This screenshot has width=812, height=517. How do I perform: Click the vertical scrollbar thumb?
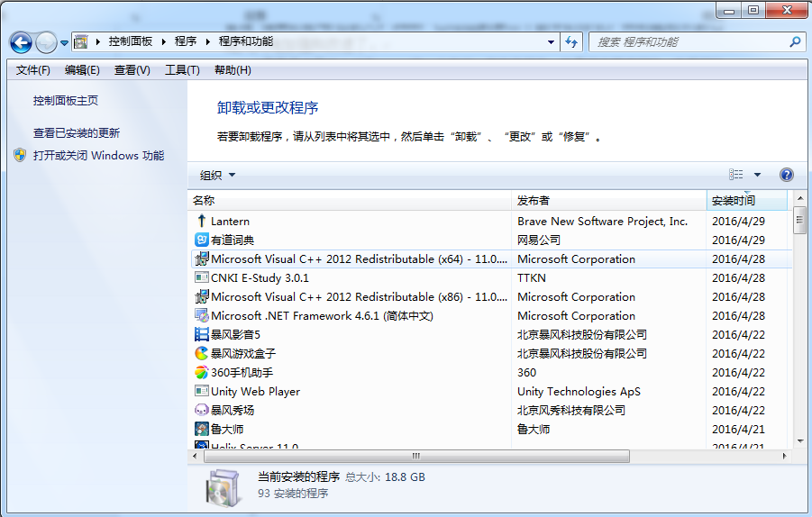pyautogui.click(x=800, y=220)
